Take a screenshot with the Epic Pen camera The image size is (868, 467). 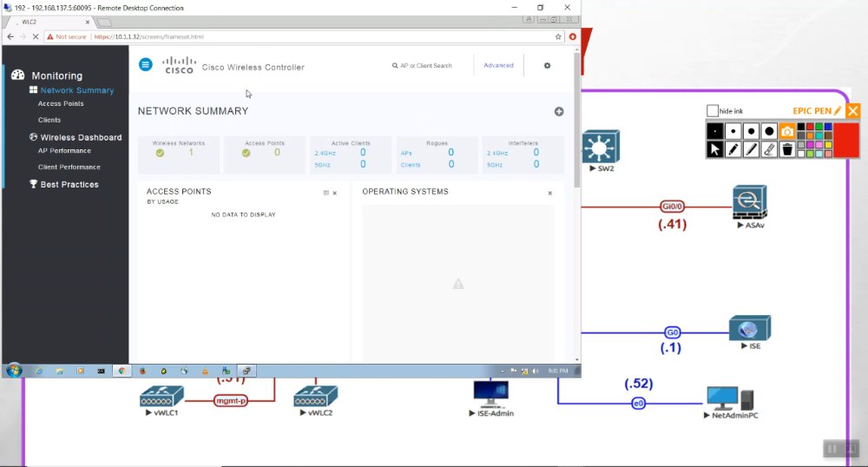point(787,131)
